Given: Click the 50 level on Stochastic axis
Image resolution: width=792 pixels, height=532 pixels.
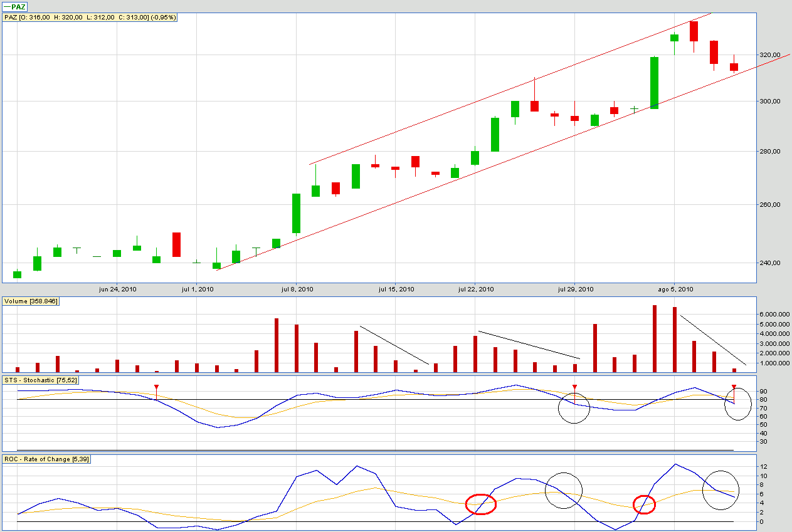Looking at the screenshot, I should 762,425.
